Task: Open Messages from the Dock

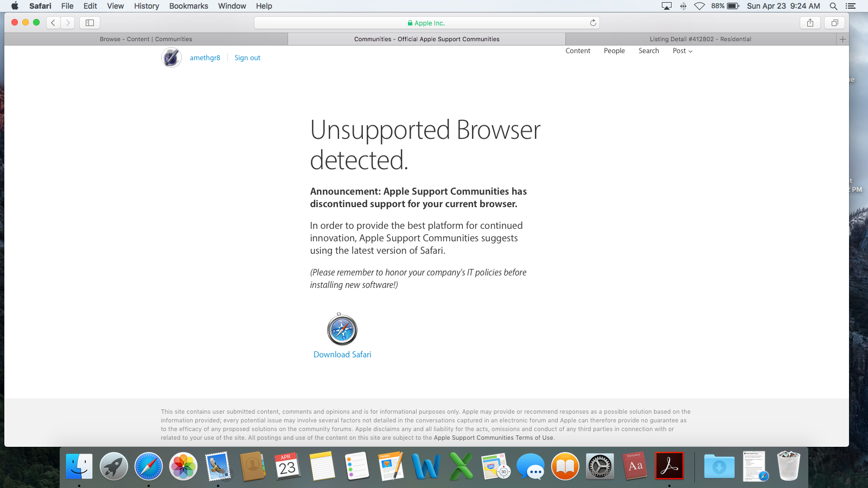Action: tap(530, 465)
